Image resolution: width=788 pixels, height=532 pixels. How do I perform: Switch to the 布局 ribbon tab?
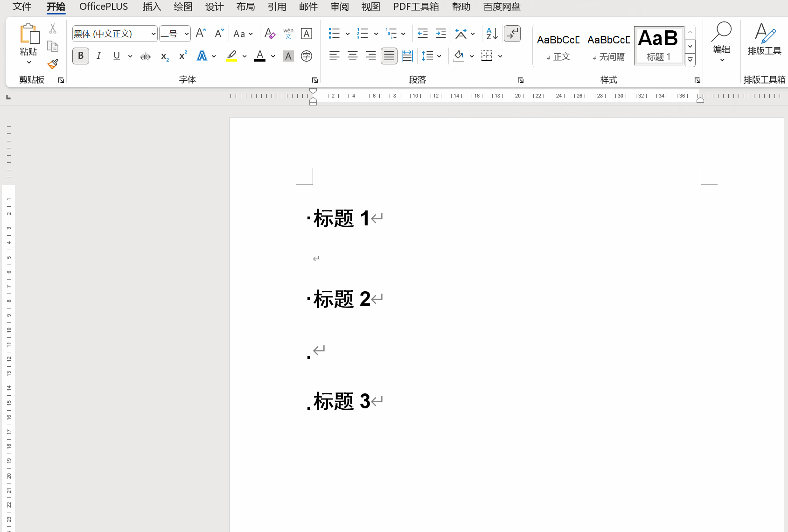(245, 7)
